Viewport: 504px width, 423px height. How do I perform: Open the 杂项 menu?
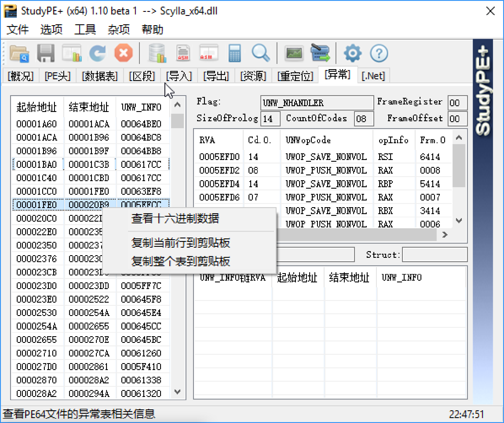click(x=119, y=30)
